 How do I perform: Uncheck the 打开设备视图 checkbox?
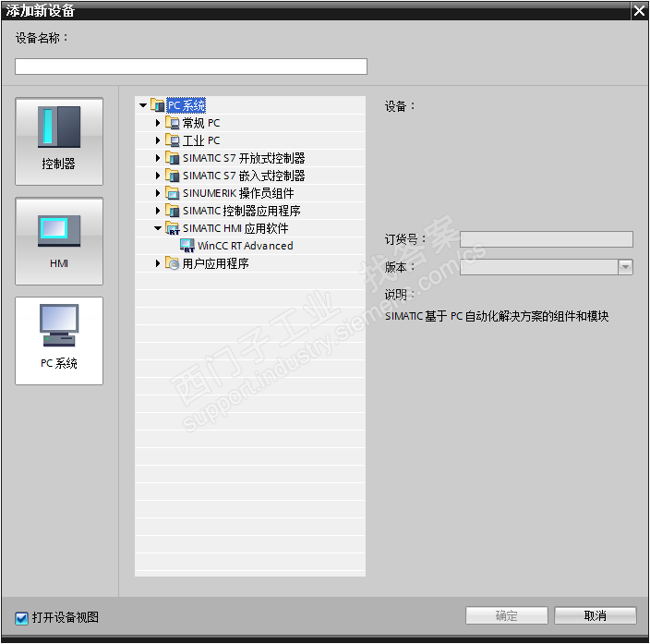click(21, 618)
